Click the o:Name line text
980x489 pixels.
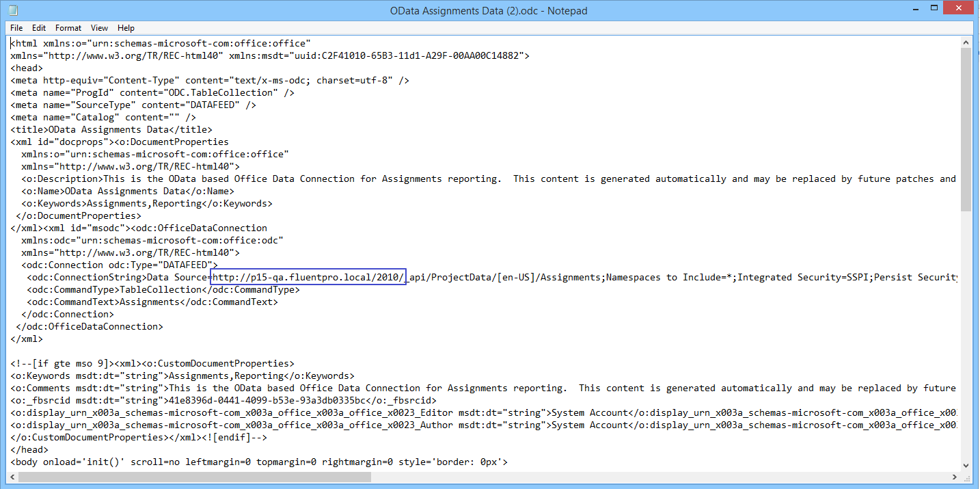pos(128,191)
